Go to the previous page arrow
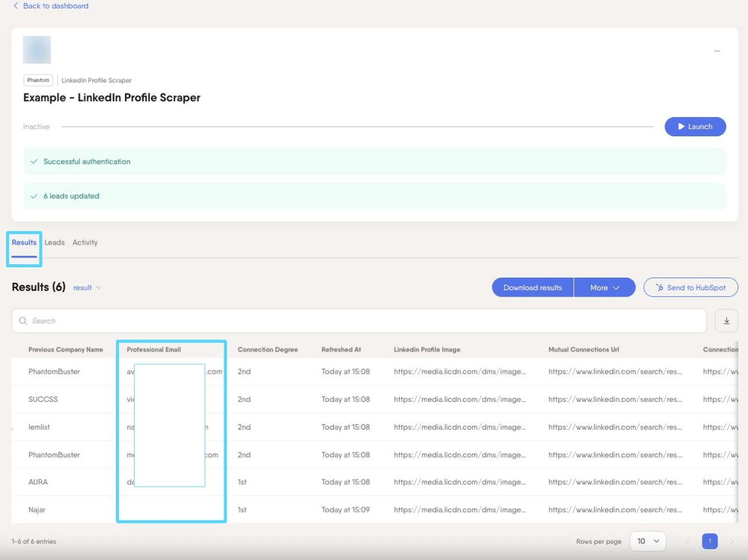 point(687,541)
